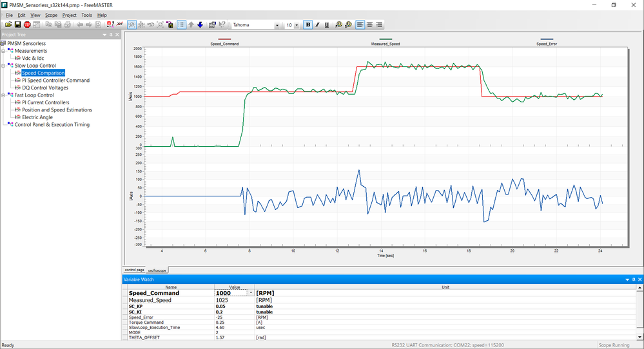This screenshot has width=644, height=349.
Task: Open Project Tree panel dropdown arrow
Action: click(x=104, y=35)
